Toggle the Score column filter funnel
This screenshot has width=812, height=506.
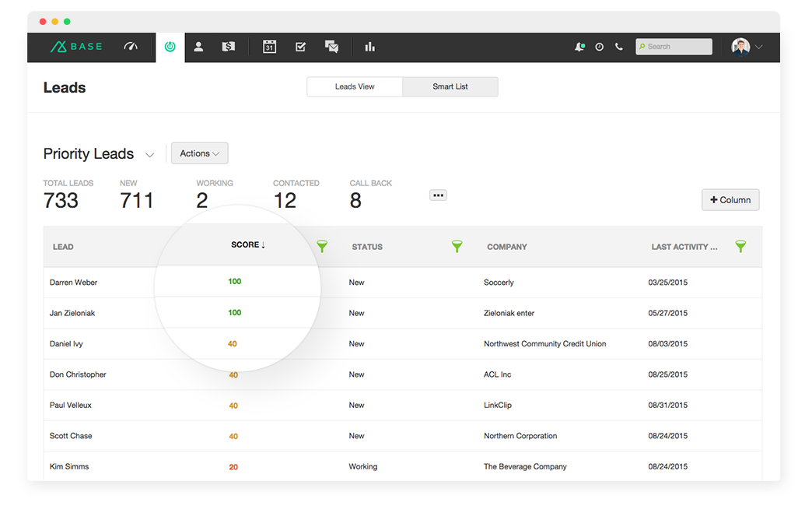tap(322, 246)
